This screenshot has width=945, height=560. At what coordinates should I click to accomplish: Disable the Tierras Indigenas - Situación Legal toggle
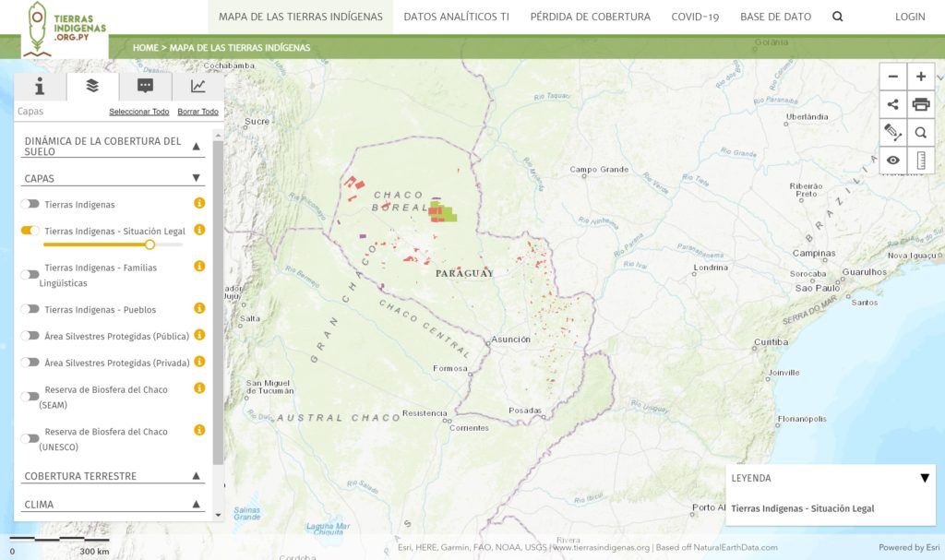coord(29,231)
